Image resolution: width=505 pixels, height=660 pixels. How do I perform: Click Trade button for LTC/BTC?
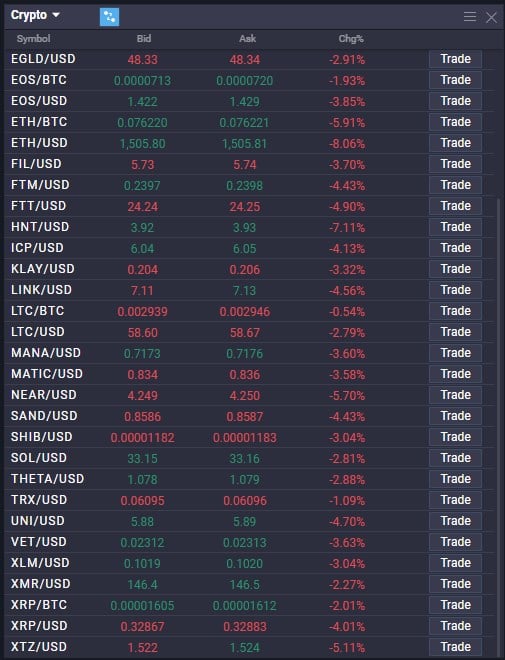455,311
